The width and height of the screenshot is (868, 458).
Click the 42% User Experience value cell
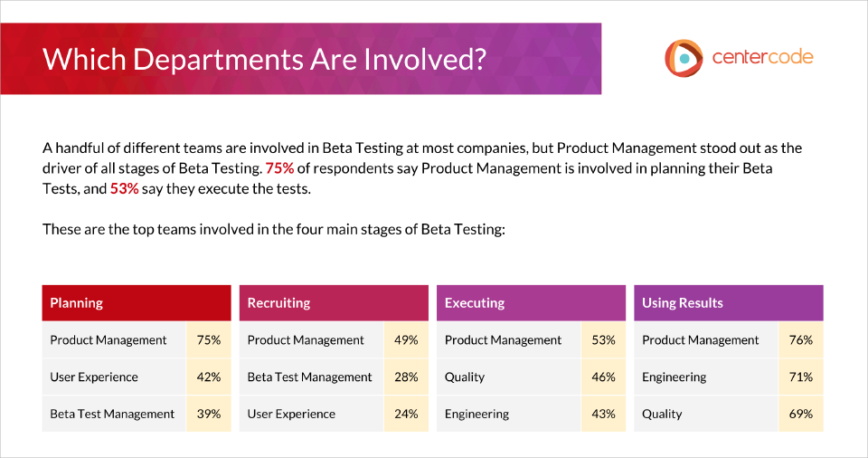point(209,377)
